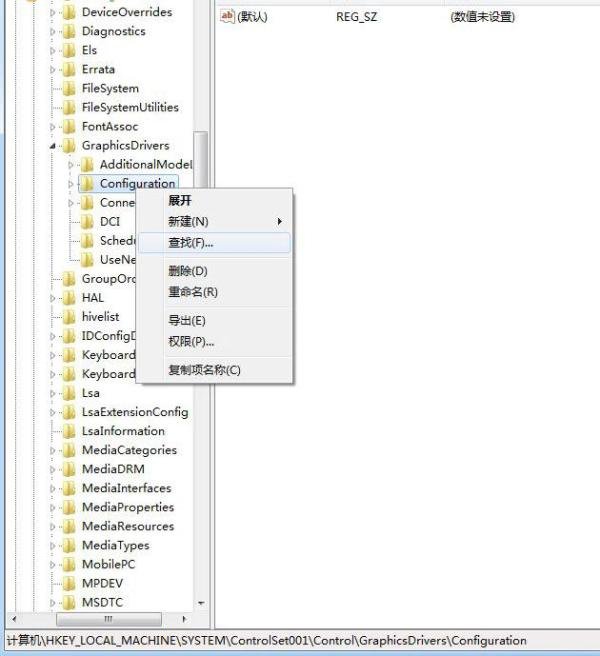Expand the Configuration subkey node

pos(71,184)
